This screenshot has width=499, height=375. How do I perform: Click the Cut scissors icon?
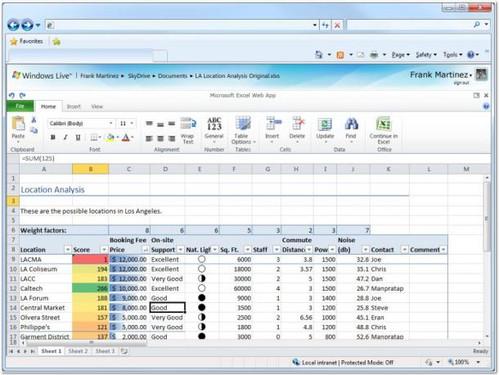[x=34, y=120]
